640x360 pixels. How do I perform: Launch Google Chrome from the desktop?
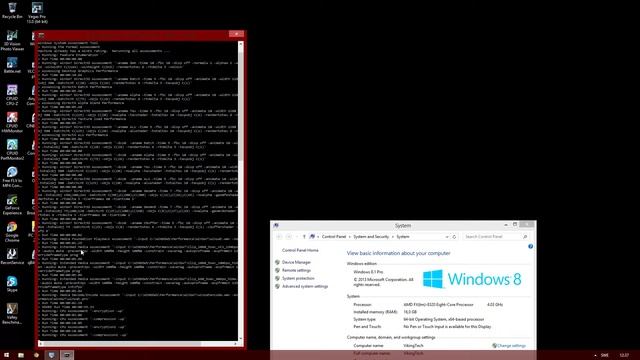[x=12, y=231]
